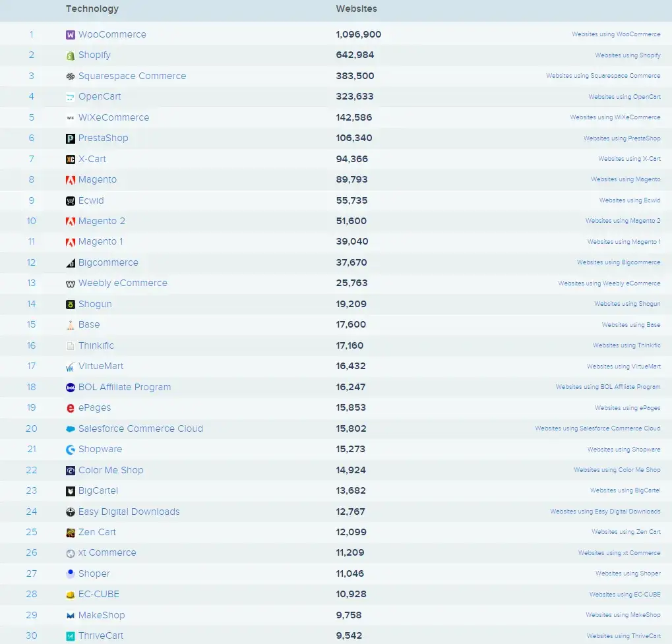
Task: Click the Websites column header
Action: coord(356,9)
